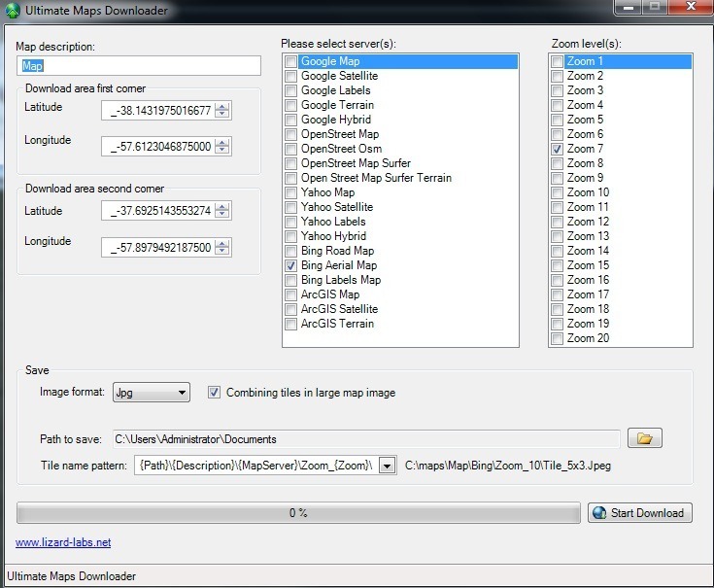Image resolution: width=714 pixels, height=588 pixels.
Task: Enable the Zoom 11 level
Action: click(x=557, y=207)
